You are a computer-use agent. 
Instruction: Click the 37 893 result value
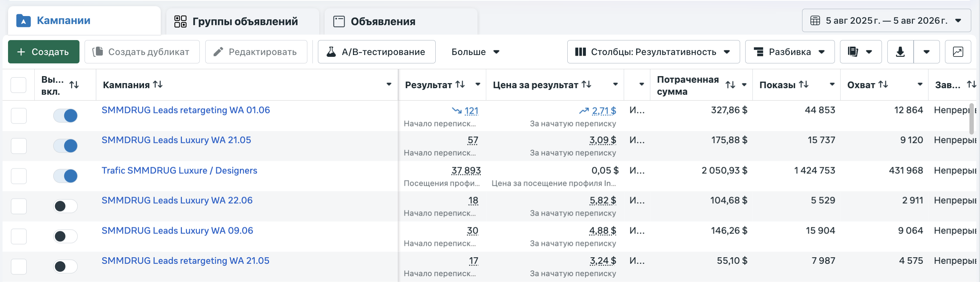466,171
